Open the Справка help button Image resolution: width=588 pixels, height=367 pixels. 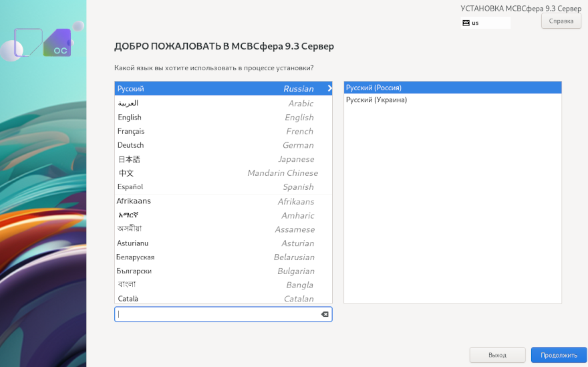(561, 21)
